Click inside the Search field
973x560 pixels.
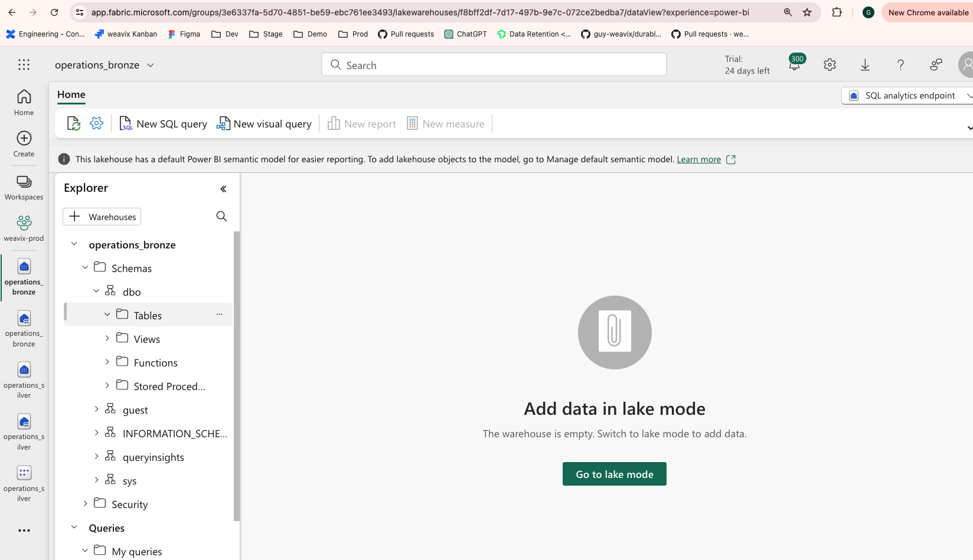pyautogui.click(x=494, y=64)
